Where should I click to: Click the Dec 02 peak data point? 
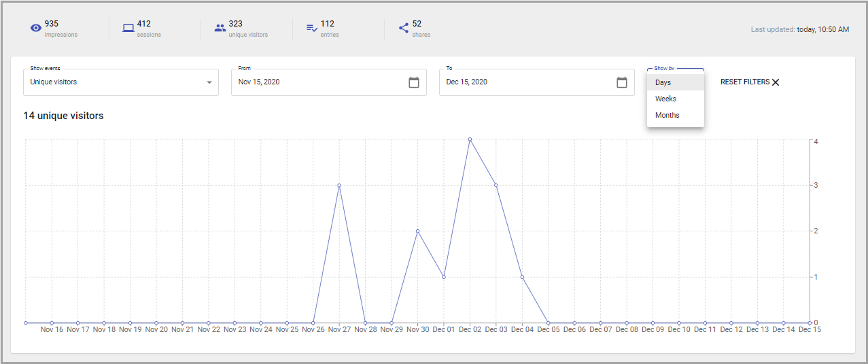[470, 139]
